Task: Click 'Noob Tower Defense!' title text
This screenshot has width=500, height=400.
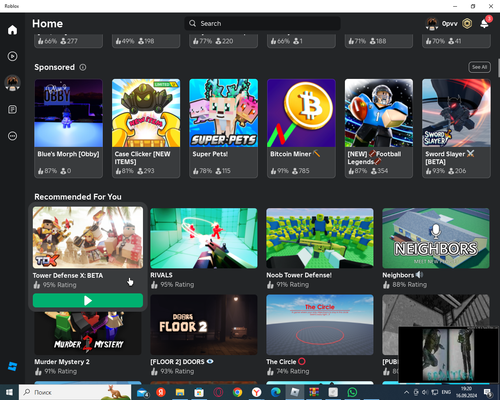Action: coord(299,275)
